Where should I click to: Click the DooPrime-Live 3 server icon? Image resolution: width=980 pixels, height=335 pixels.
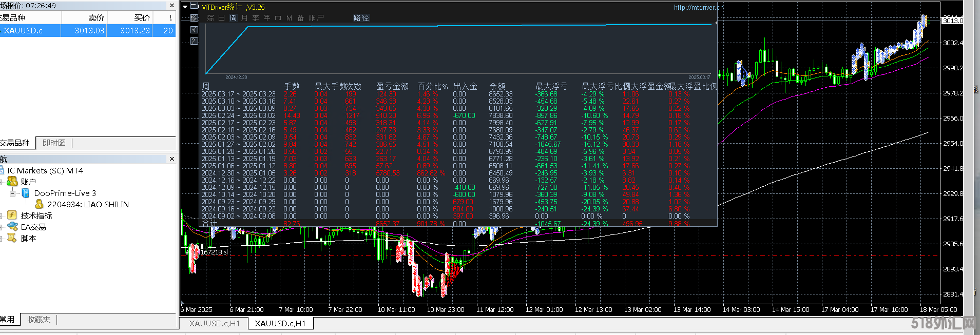(26, 193)
